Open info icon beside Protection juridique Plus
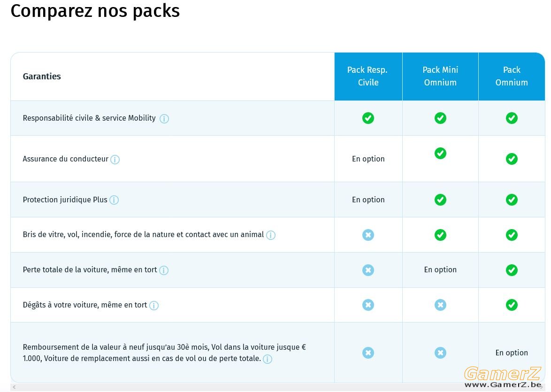This screenshot has width=551, height=392. click(114, 200)
